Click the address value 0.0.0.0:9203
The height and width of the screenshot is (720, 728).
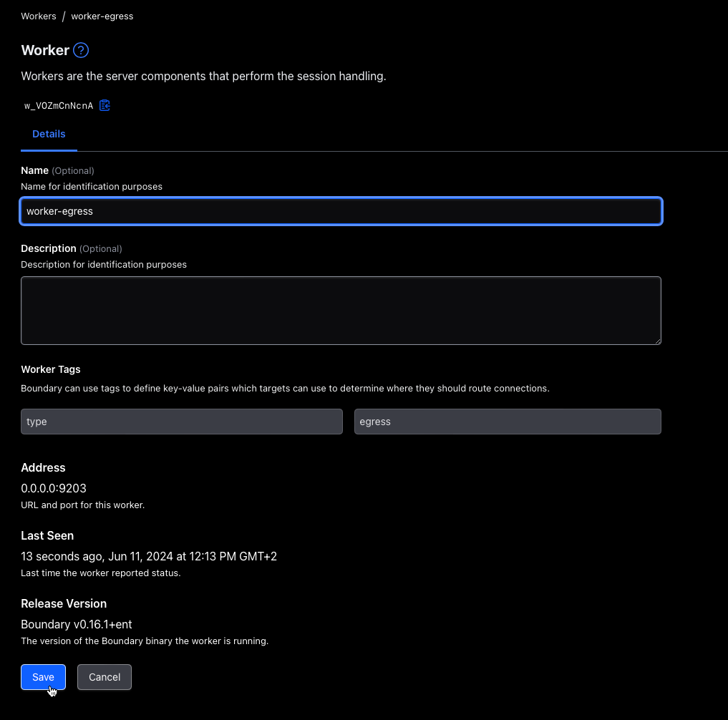point(54,488)
